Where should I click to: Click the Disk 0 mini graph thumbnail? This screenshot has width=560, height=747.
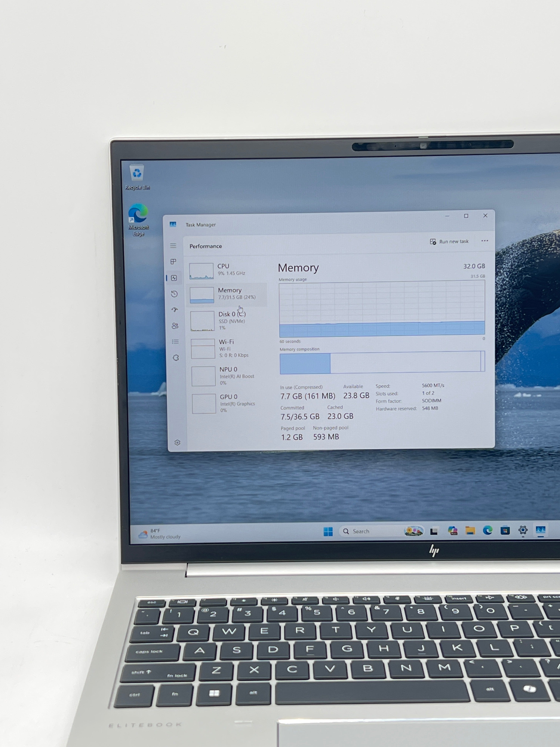tap(203, 321)
